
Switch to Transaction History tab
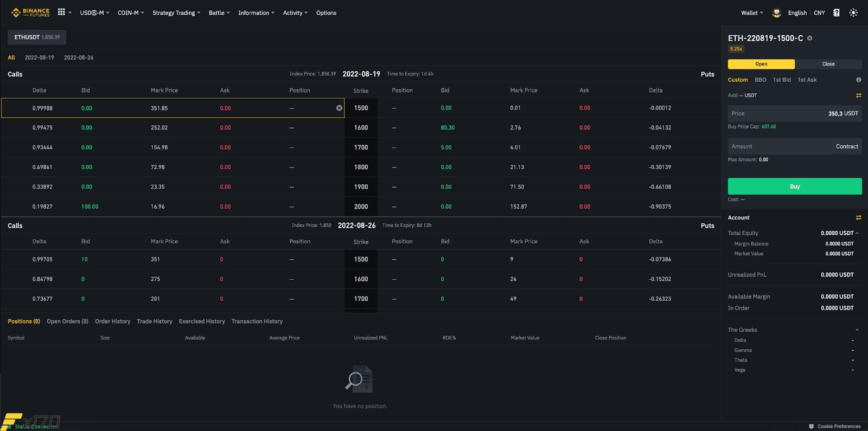pyautogui.click(x=257, y=321)
